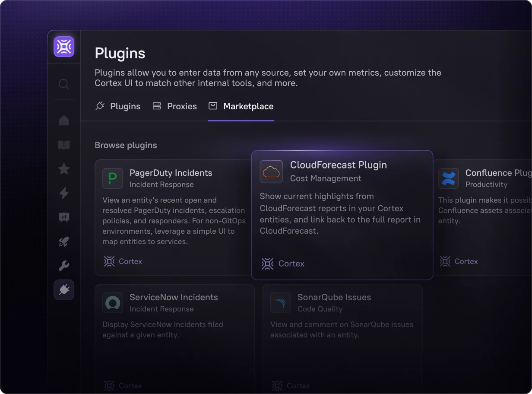Click the Confluence plugin logo

448,178
